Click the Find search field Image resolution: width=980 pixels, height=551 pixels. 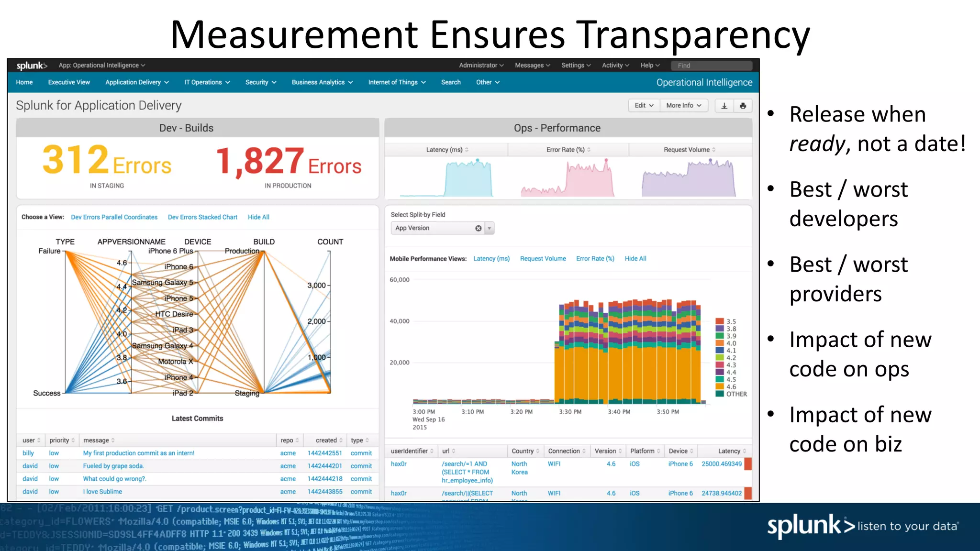click(711, 66)
